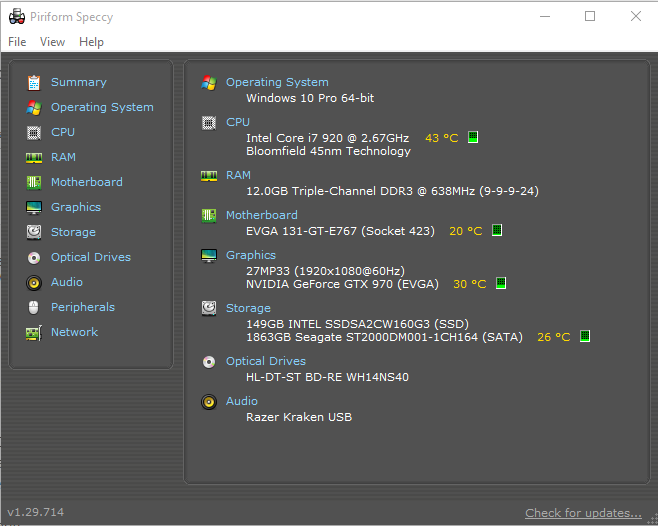Select Motherboard in the sidebar
The height and width of the screenshot is (526, 658).
pyautogui.click(x=87, y=182)
